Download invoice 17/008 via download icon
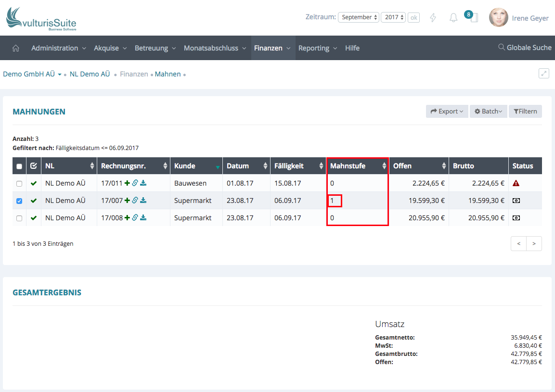Image resolution: width=555 pixels, height=392 pixels. point(143,218)
